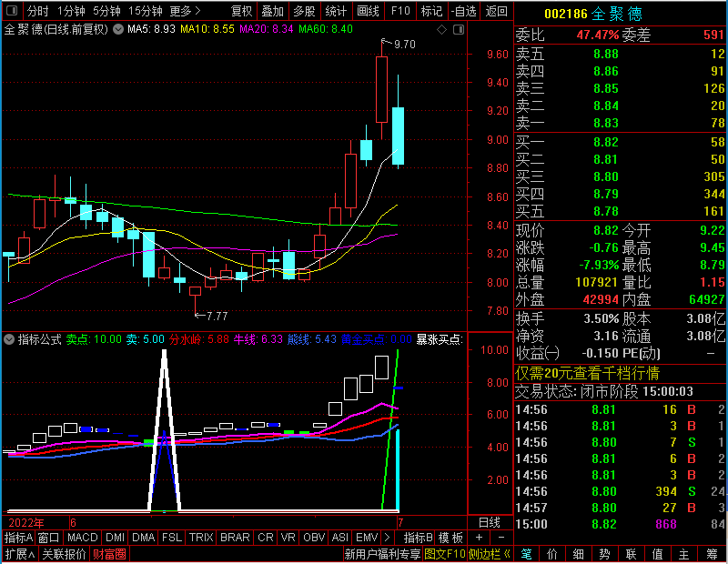Click the 复权 adjustment button
Image resolution: width=728 pixels, height=564 pixels.
(x=241, y=11)
